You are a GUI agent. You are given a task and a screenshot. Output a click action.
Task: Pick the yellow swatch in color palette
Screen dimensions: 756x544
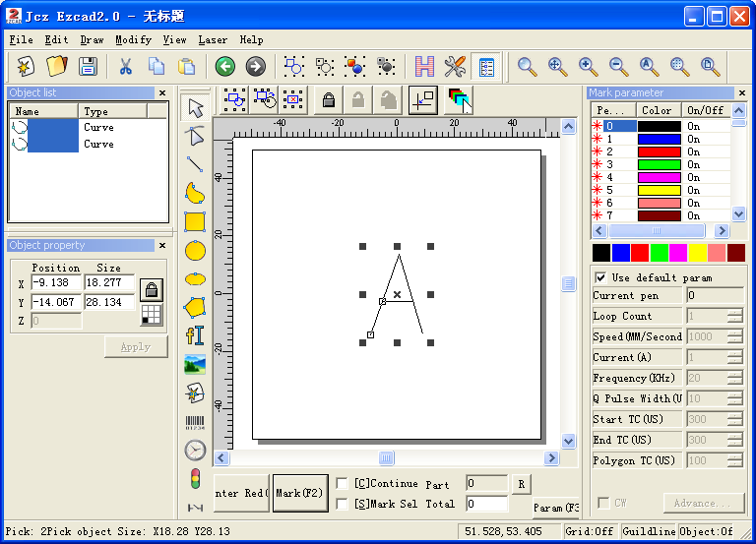698,253
